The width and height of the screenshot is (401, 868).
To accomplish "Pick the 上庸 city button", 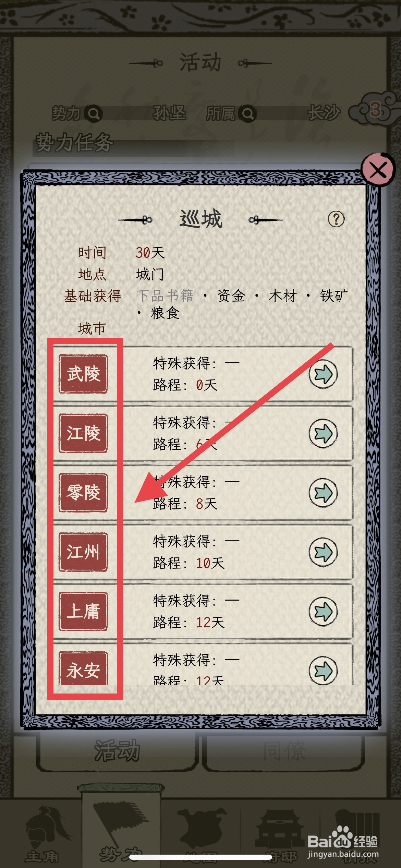I will (x=83, y=612).
